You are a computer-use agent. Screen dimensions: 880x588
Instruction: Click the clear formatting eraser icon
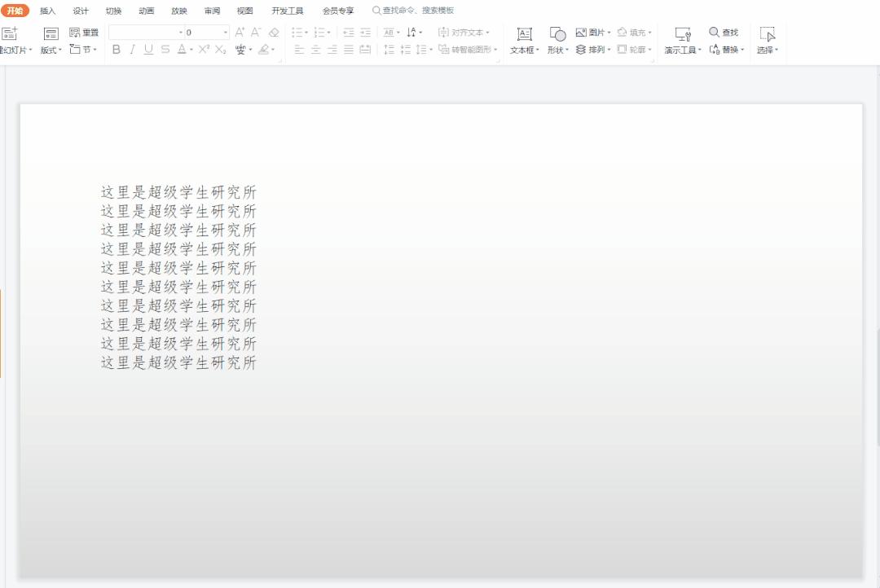pos(274,33)
